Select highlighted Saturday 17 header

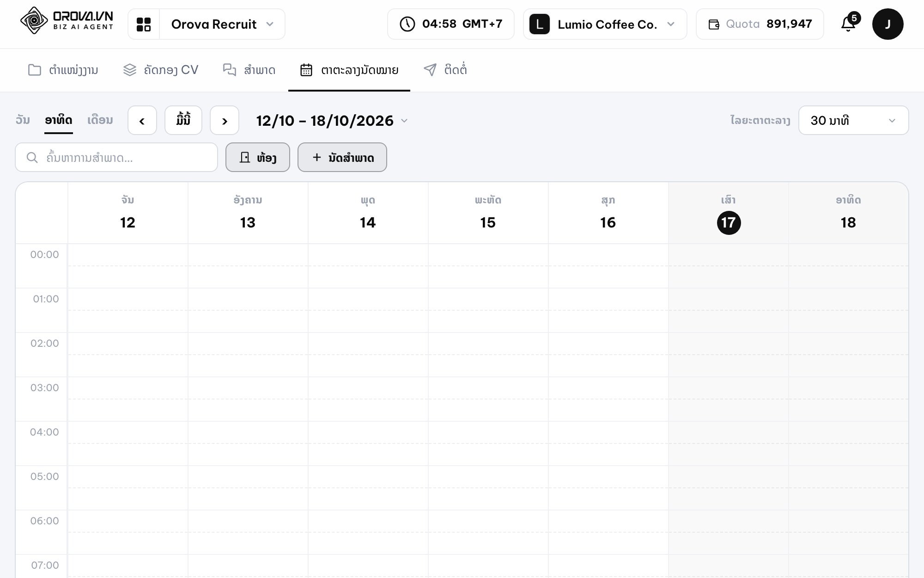coord(729,213)
